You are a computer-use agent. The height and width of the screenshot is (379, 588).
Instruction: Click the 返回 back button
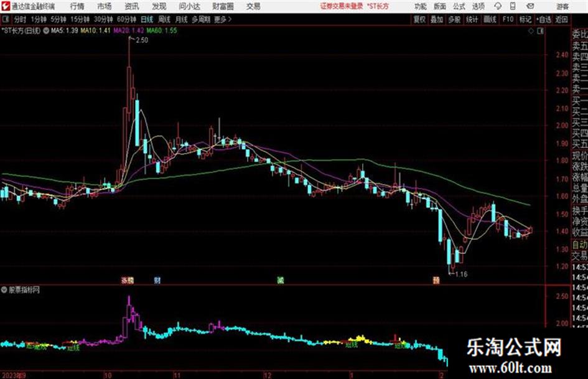(x=561, y=19)
